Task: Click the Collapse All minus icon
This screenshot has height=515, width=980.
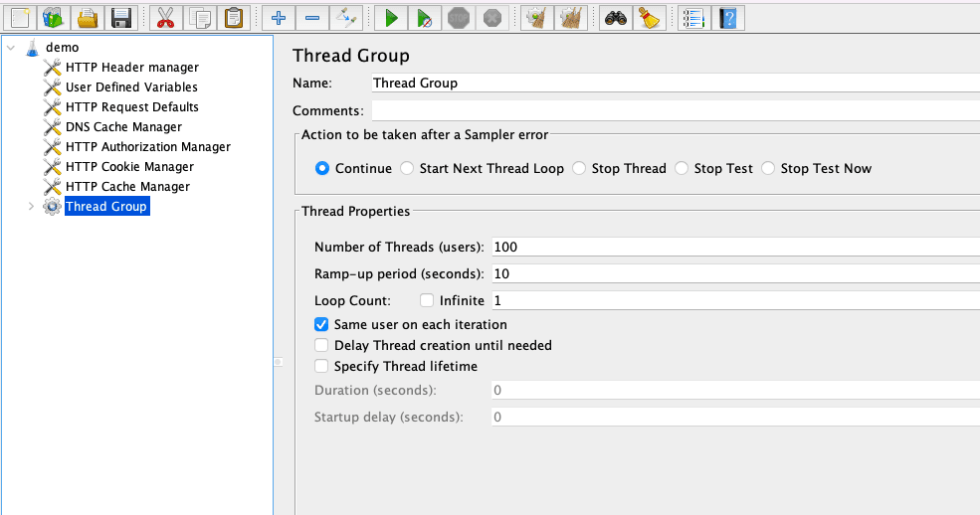Action: click(x=311, y=18)
